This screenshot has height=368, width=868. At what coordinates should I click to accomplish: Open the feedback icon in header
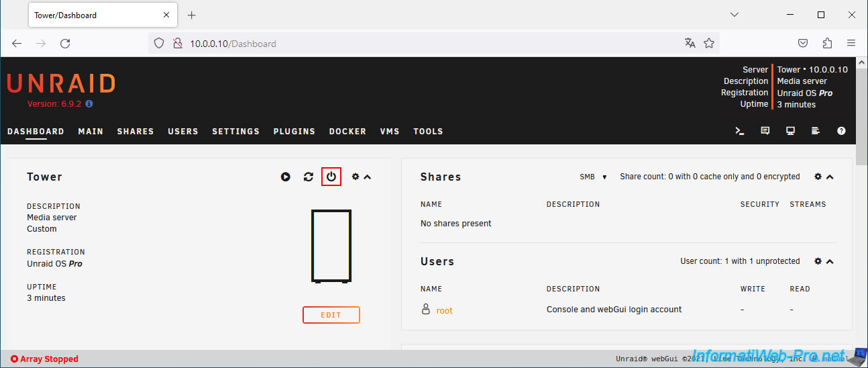point(765,131)
